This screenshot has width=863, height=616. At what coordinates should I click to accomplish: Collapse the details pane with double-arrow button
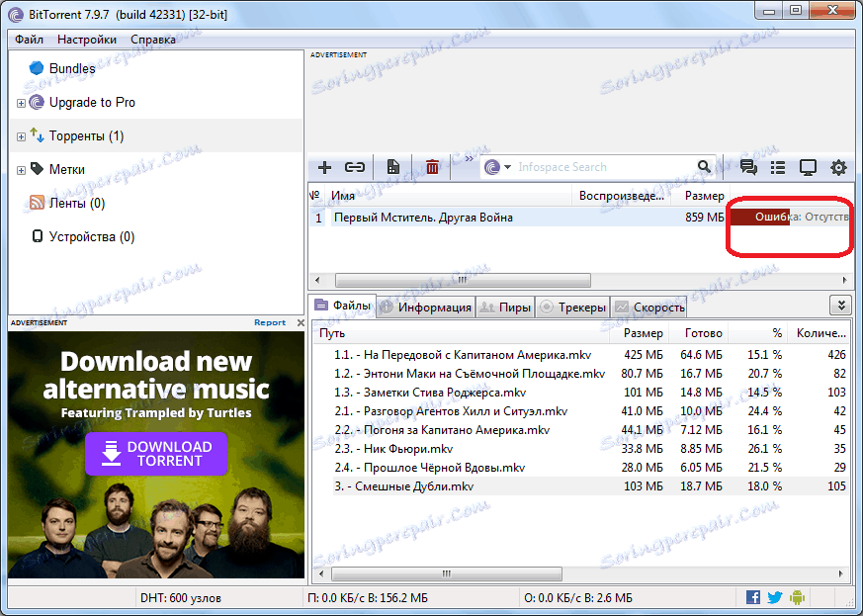coord(841,305)
